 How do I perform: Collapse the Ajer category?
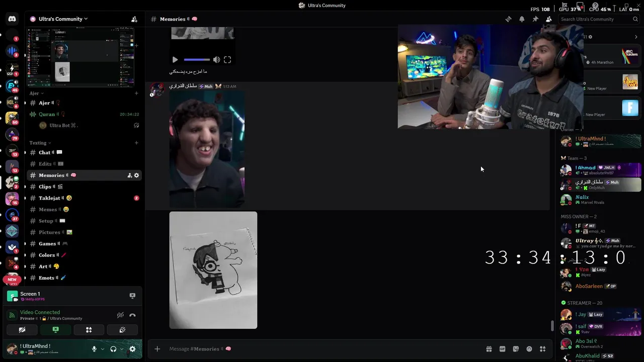(36, 93)
